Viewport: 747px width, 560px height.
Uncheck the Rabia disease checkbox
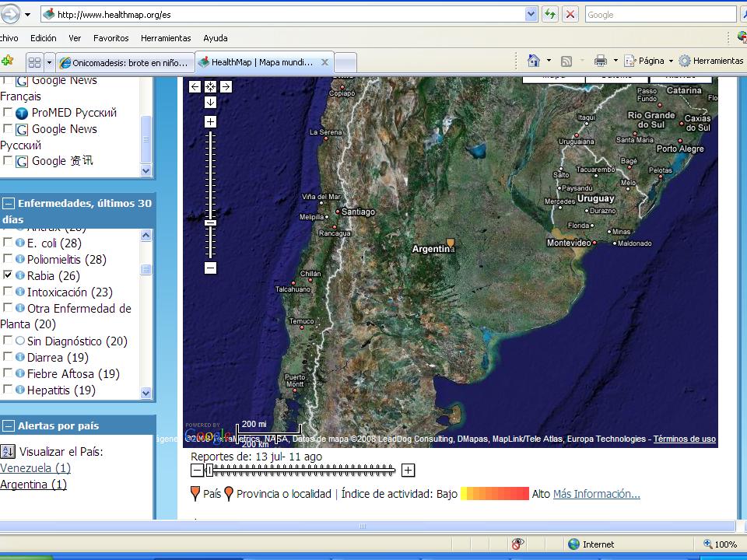tap(8, 275)
